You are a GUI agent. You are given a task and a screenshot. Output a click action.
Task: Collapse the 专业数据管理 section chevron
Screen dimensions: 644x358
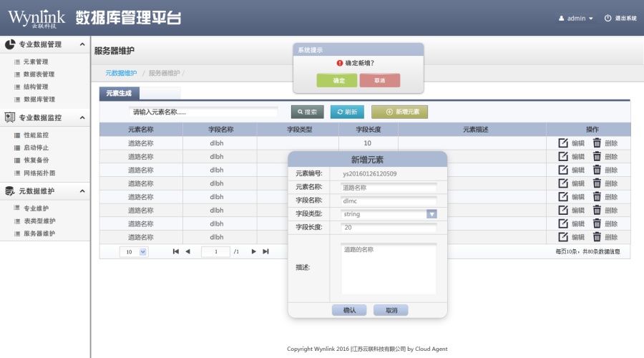82,44
